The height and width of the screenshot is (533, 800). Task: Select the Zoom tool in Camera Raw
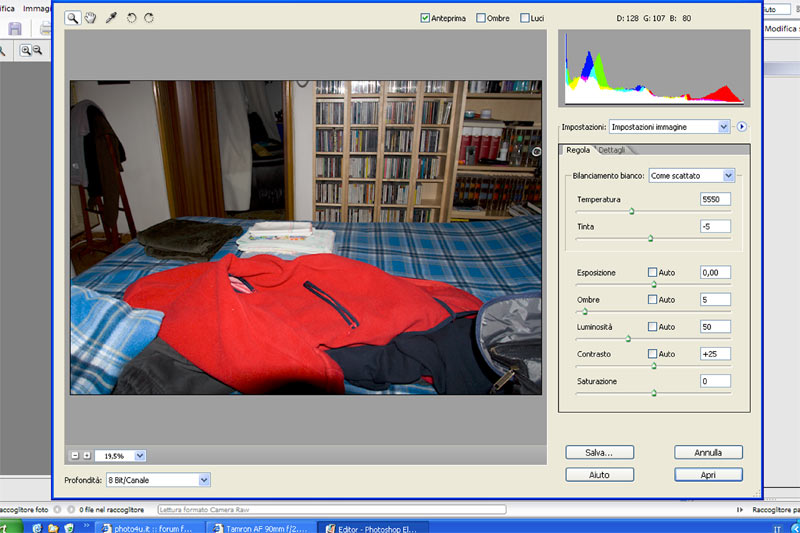pos(72,18)
